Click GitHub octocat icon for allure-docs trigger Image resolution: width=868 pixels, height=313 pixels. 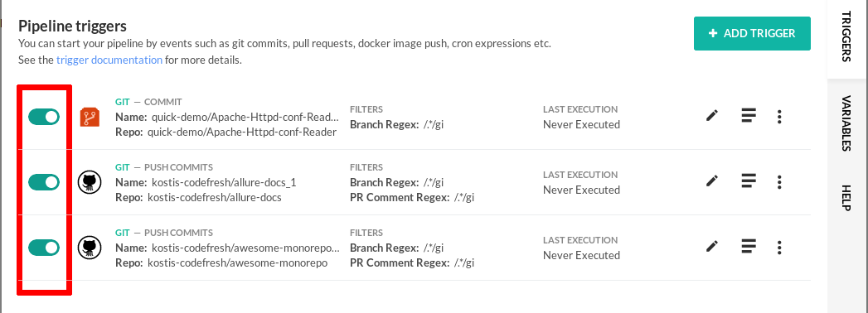tap(90, 182)
